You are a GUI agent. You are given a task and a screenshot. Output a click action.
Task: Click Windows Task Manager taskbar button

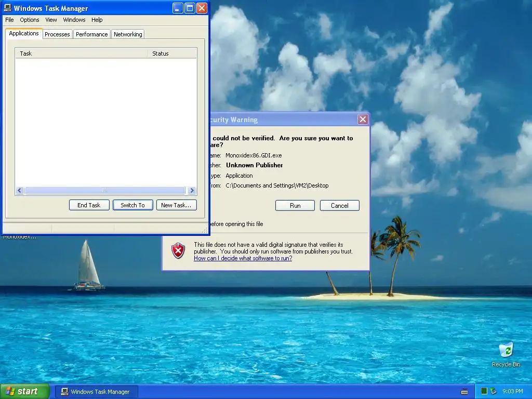(x=97, y=392)
